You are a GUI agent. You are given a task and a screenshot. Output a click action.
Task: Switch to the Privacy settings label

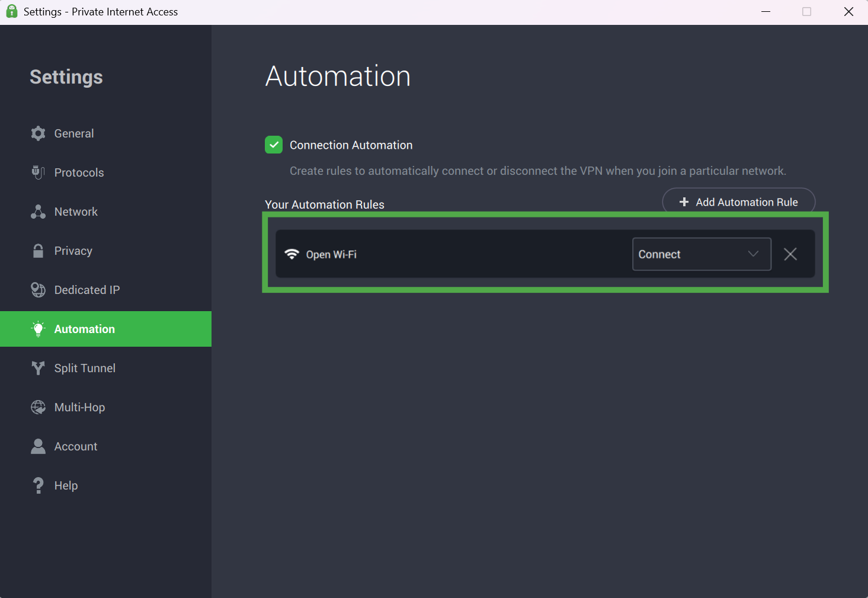click(73, 251)
